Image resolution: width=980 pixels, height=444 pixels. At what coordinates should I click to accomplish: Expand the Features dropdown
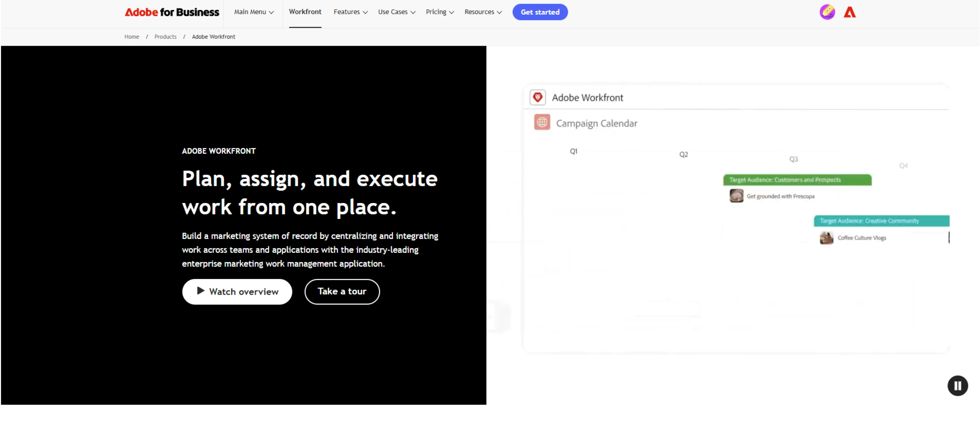click(350, 12)
